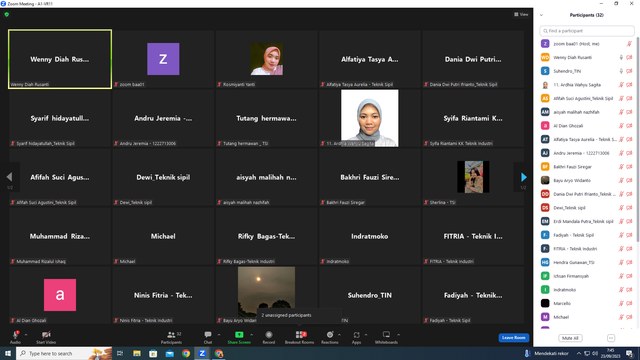Toggle video icon for Indratmoko in list
The width and height of the screenshot is (640, 360).
629,290
